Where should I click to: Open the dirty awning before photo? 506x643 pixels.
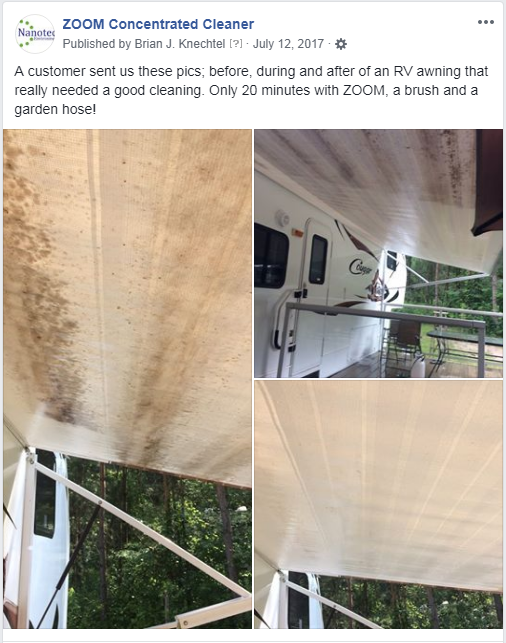point(128,379)
